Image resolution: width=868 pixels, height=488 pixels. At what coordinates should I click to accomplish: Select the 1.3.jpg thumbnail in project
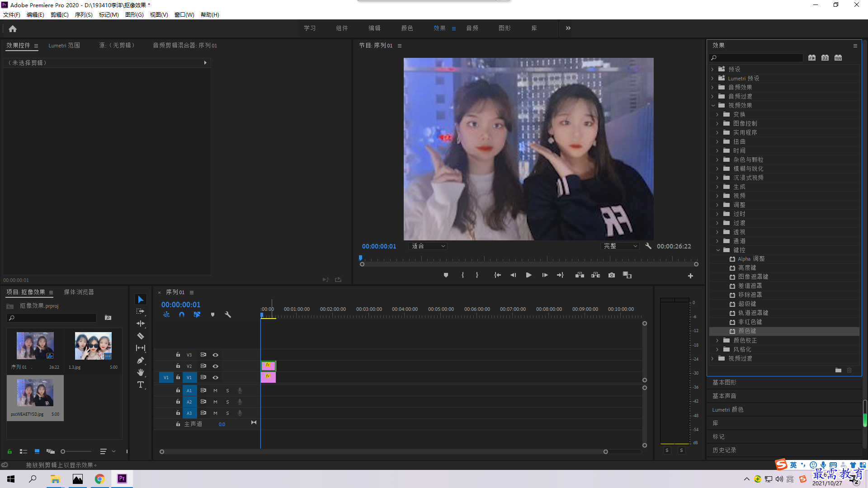tap(93, 346)
